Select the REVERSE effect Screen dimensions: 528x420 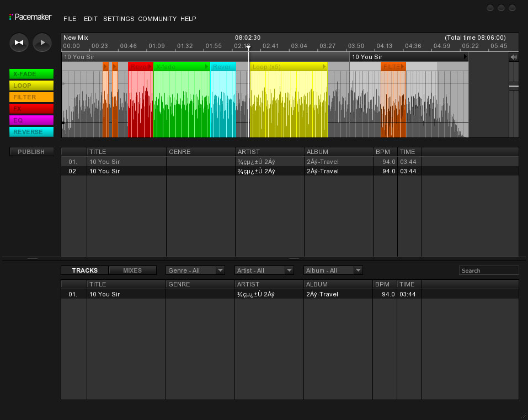click(31, 132)
